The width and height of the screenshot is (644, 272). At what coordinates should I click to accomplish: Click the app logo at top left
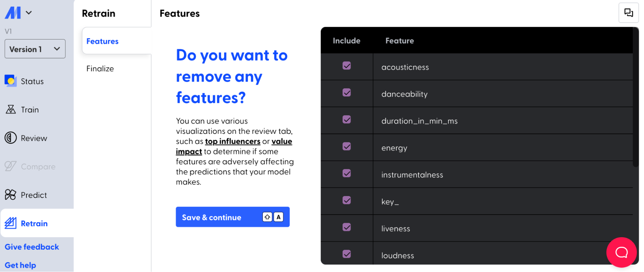[13, 13]
